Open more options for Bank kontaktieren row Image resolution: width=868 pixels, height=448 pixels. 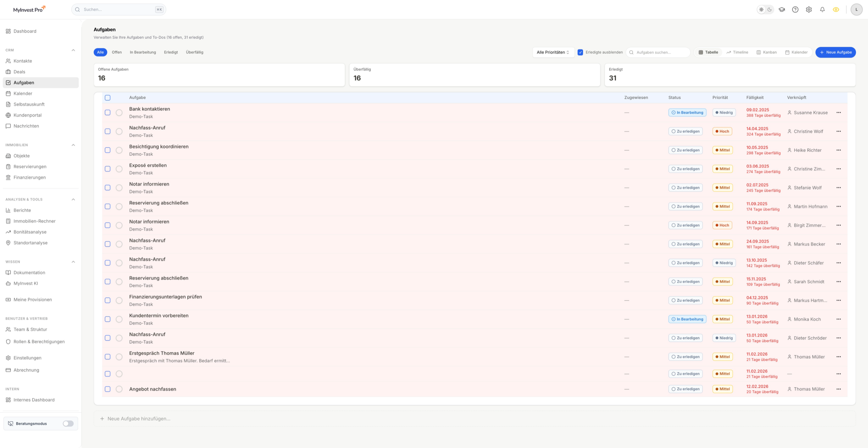coord(838,113)
